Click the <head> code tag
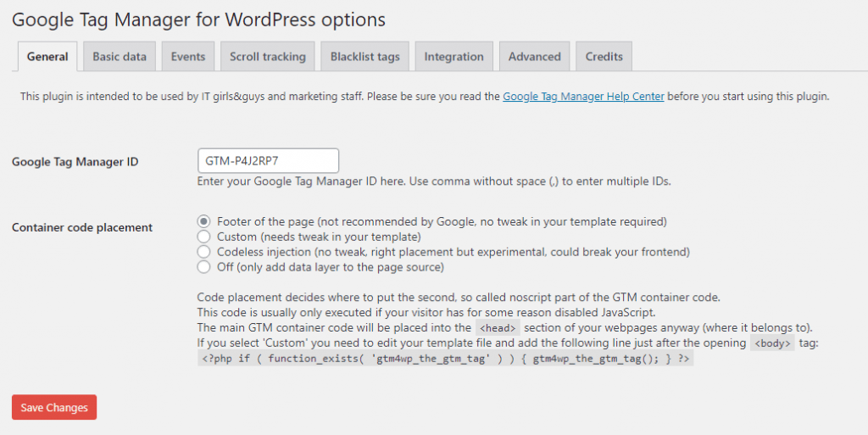The width and height of the screenshot is (868, 435). pos(497,328)
